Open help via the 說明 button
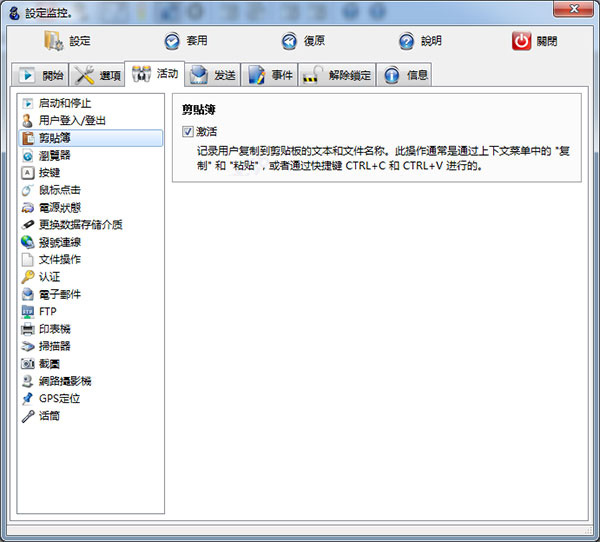This screenshot has width=600, height=542. (432, 41)
